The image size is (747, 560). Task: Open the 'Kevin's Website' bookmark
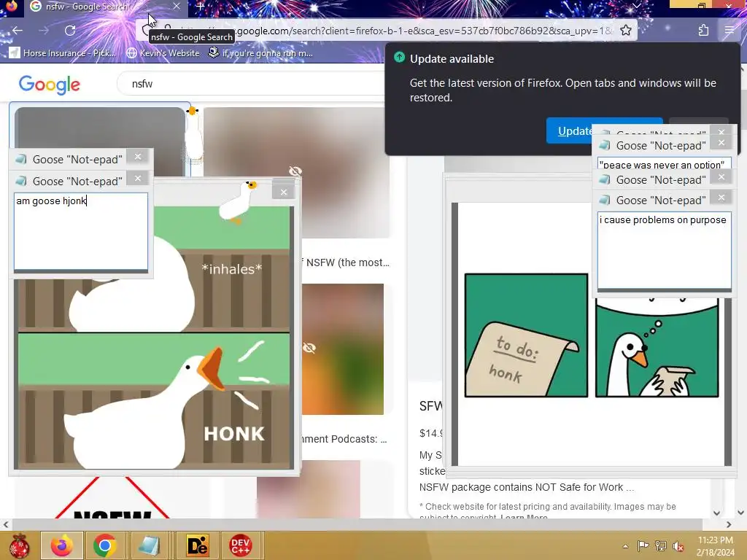[x=163, y=52]
